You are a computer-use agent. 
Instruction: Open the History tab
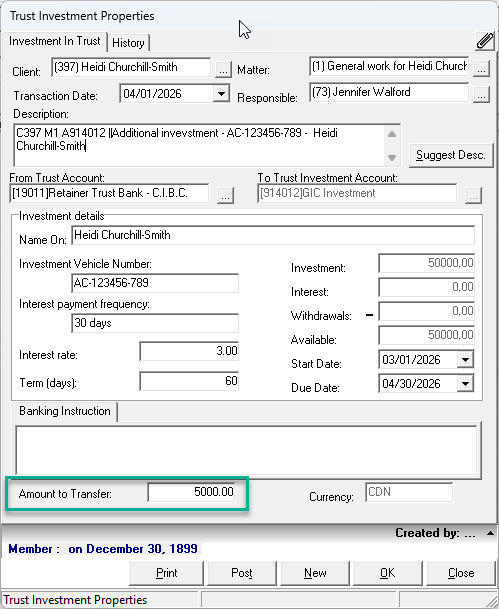pyautogui.click(x=128, y=43)
